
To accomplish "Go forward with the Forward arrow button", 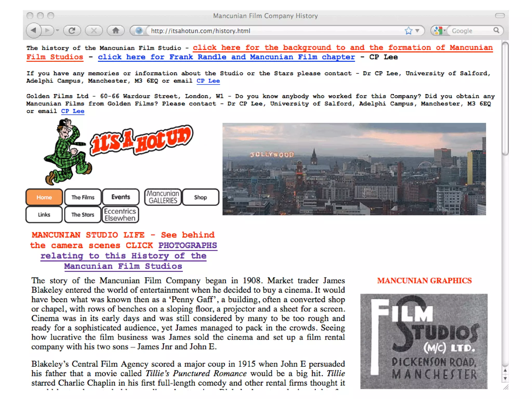I will 48,31.
